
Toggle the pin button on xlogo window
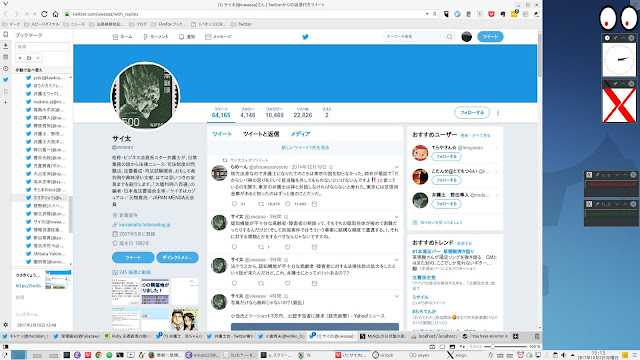tap(616, 84)
